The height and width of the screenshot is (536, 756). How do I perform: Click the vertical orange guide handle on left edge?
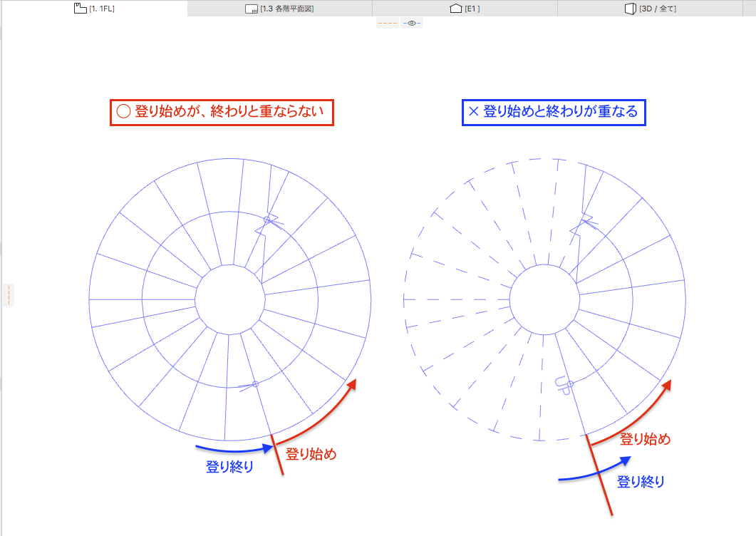(9, 295)
